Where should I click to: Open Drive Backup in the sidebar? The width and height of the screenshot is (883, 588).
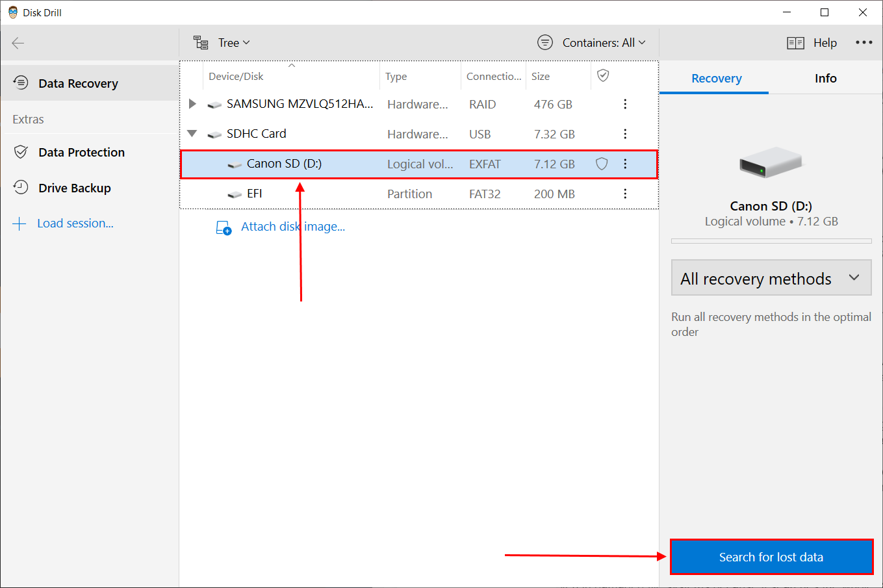point(90,188)
